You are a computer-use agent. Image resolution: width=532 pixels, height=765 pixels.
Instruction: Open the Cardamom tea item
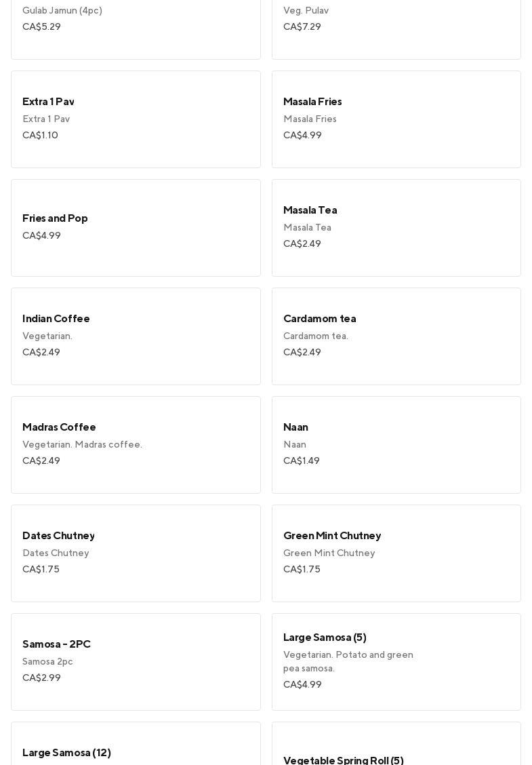click(x=396, y=336)
